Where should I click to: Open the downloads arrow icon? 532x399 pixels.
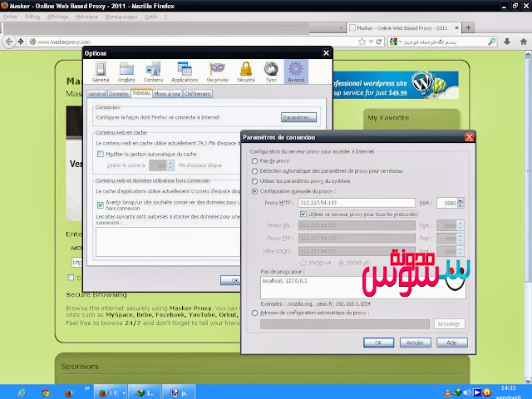click(507, 42)
